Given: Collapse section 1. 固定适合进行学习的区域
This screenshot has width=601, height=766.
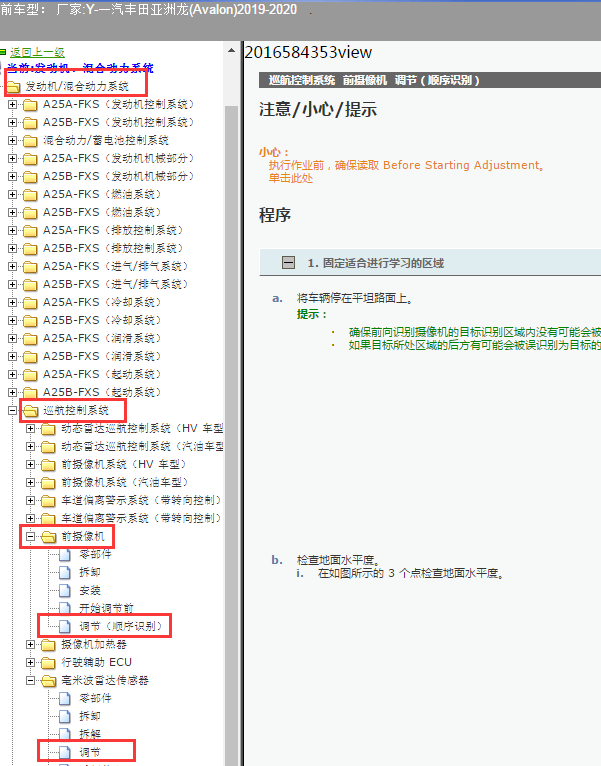Looking at the screenshot, I should pos(288,263).
